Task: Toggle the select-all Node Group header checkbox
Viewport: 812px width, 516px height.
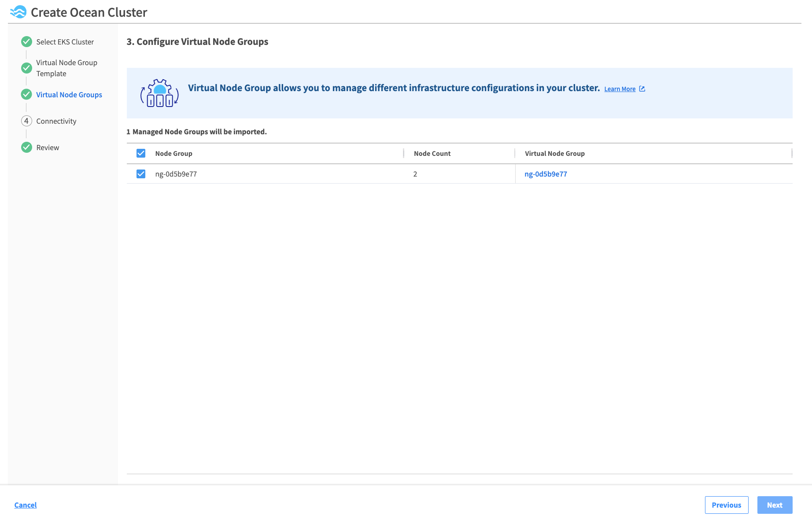Action: pyautogui.click(x=141, y=153)
